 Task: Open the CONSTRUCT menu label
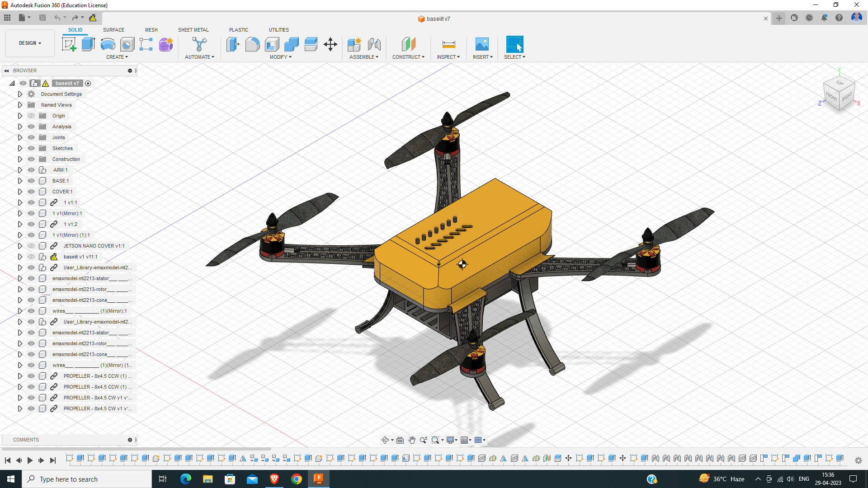click(x=408, y=57)
